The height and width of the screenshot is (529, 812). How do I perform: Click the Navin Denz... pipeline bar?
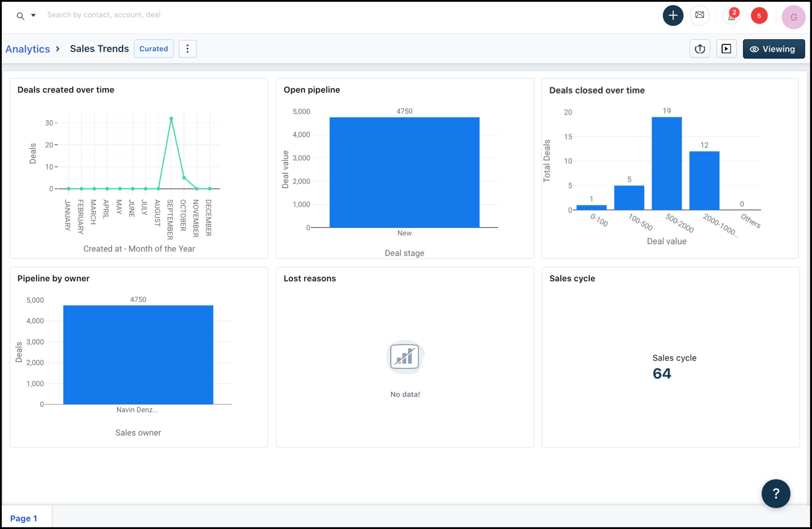tap(138, 355)
